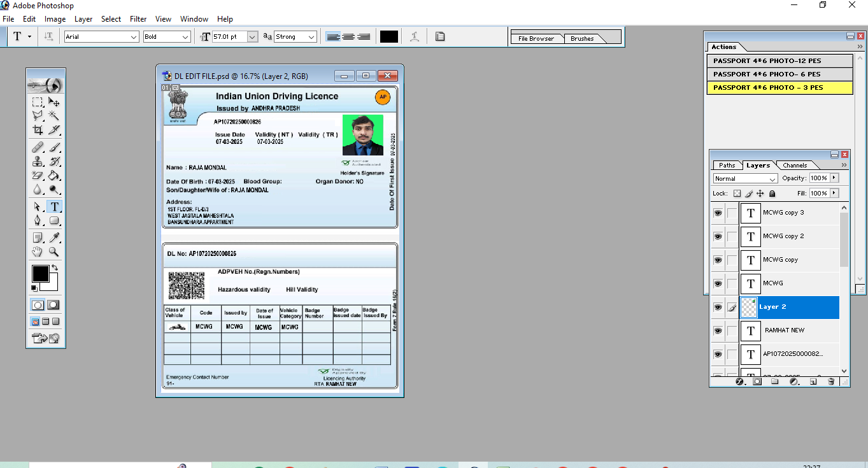Viewport: 868px width, 468px height.
Task: Toggle Lock transparent pixels
Action: click(737, 193)
